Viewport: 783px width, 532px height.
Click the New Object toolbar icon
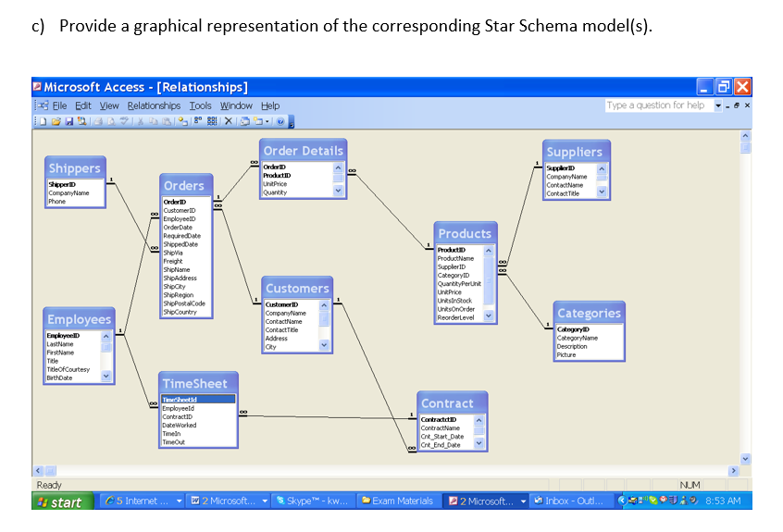(258, 121)
